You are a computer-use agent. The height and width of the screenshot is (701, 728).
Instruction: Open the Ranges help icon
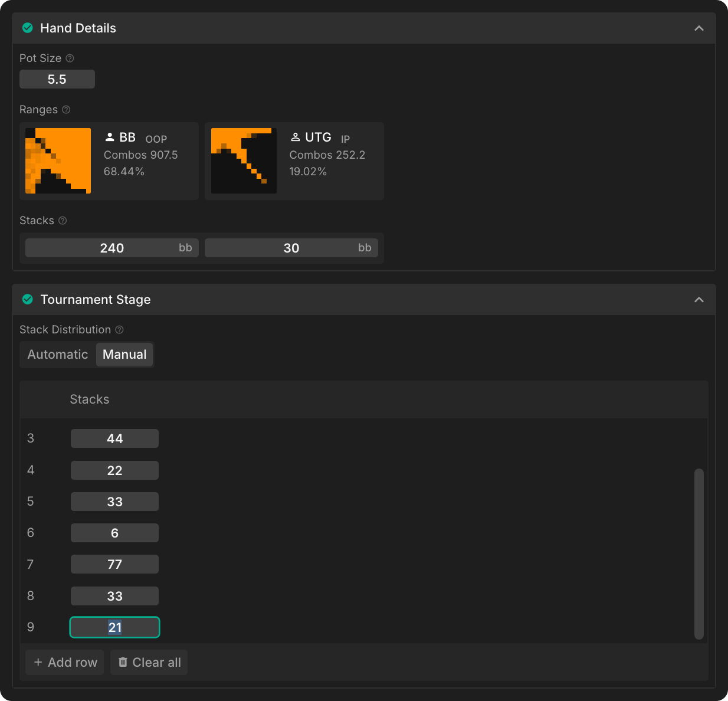tap(66, 110)
